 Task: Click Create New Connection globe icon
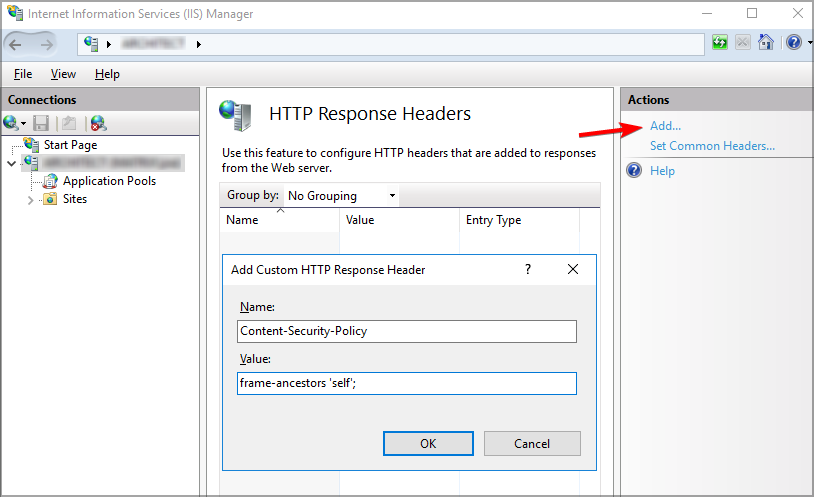tap(10, 123)
